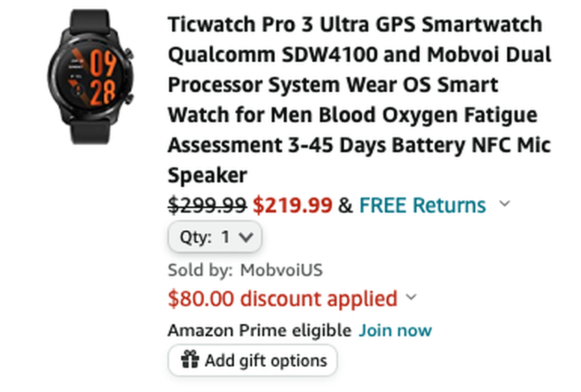Click the word Speaker ending the title
The height and width of the screenshot is (392, 581).
coord(207,176)
